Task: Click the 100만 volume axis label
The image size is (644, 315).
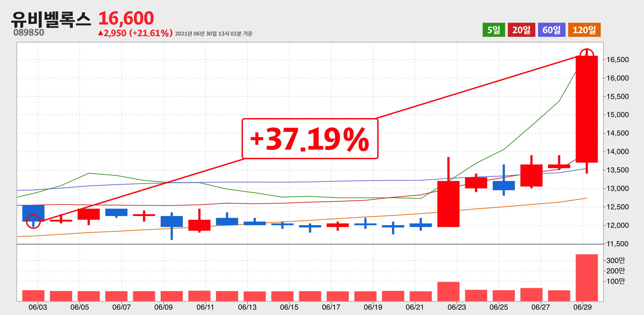Action: click(616, 281)
